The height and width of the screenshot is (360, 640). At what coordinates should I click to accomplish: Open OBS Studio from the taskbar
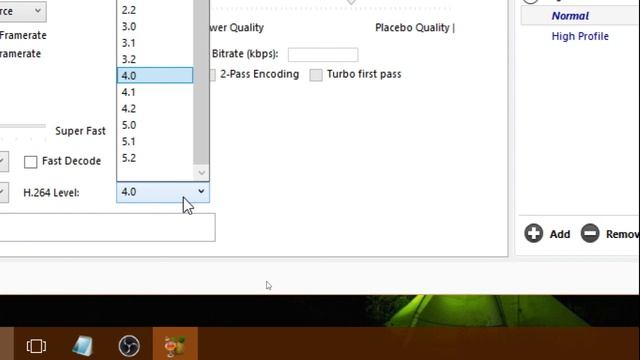pyautogui.click(x=129, y=346)
